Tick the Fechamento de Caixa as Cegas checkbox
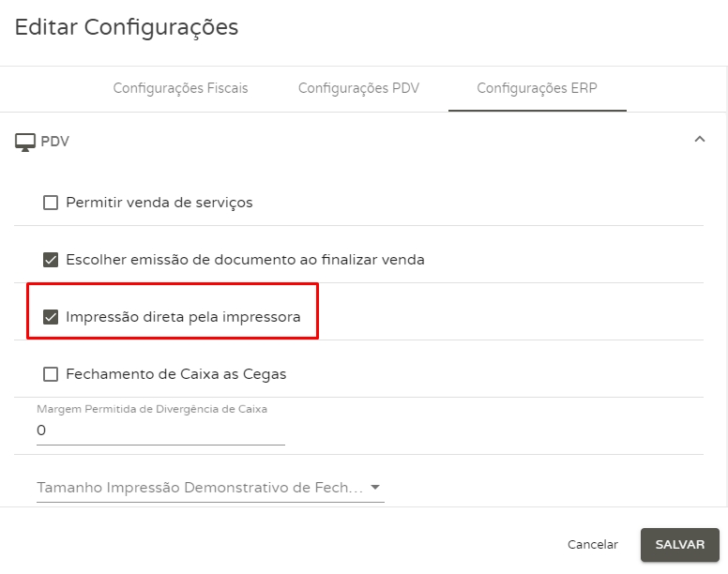The width and height of the screenshot is (728, 574). 51,374
